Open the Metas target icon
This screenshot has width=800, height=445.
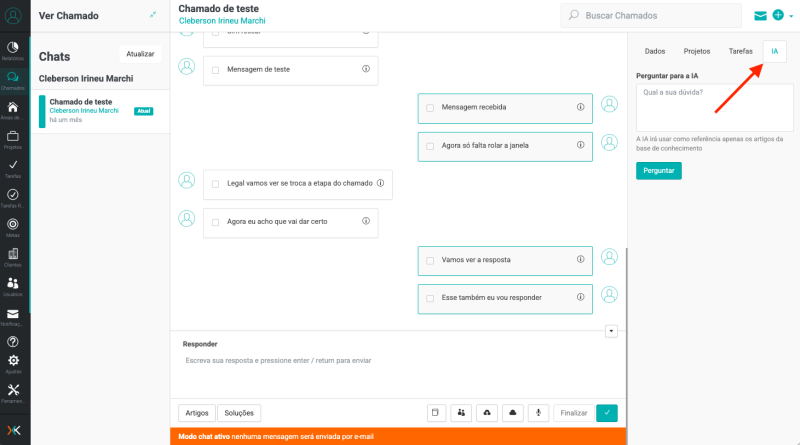(13, 225)
